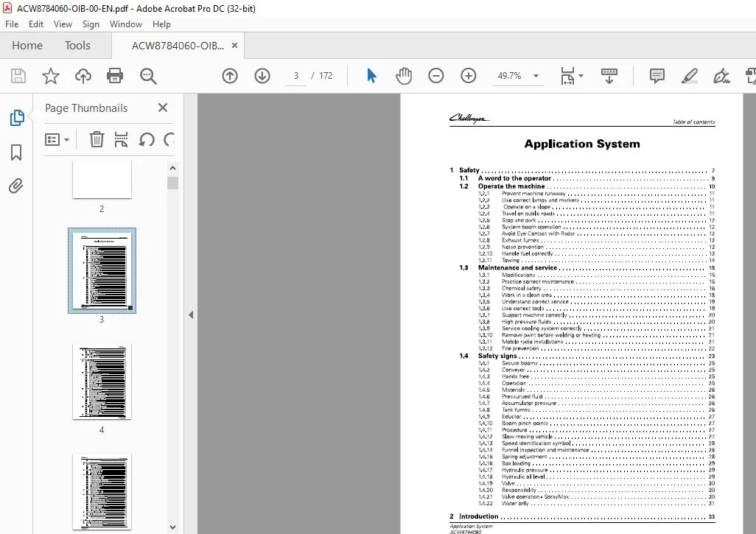Select the page 3 thumbnail

tap(102, 270)
